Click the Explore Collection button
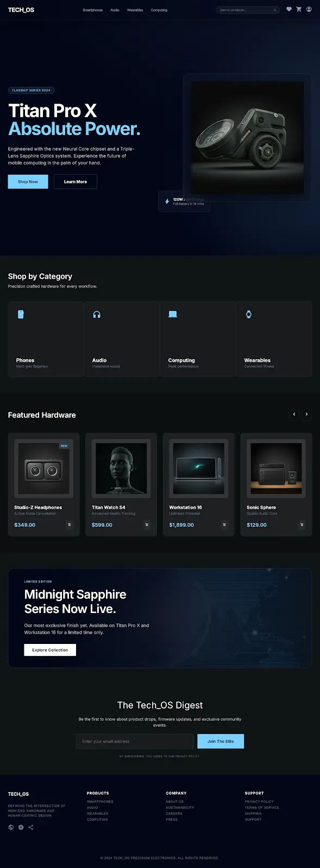The height and width of the screenshot is (868, 320). [x=50, y=650]
